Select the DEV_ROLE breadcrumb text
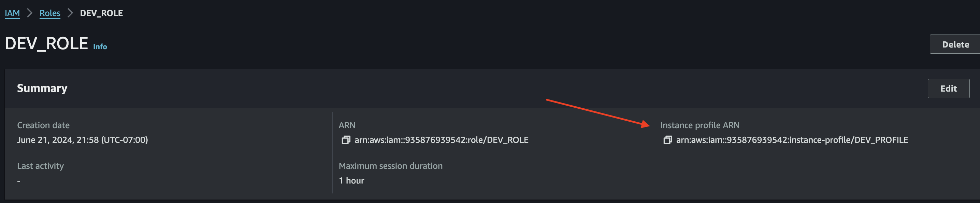Viewport: 980px width, 203px height. (x=101, y=13)
